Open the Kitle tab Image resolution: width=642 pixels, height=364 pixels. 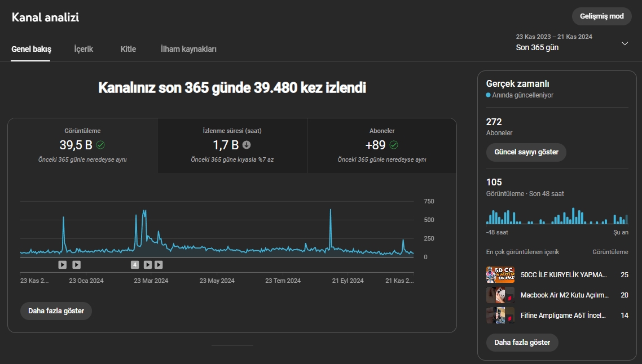pos(128,49)
